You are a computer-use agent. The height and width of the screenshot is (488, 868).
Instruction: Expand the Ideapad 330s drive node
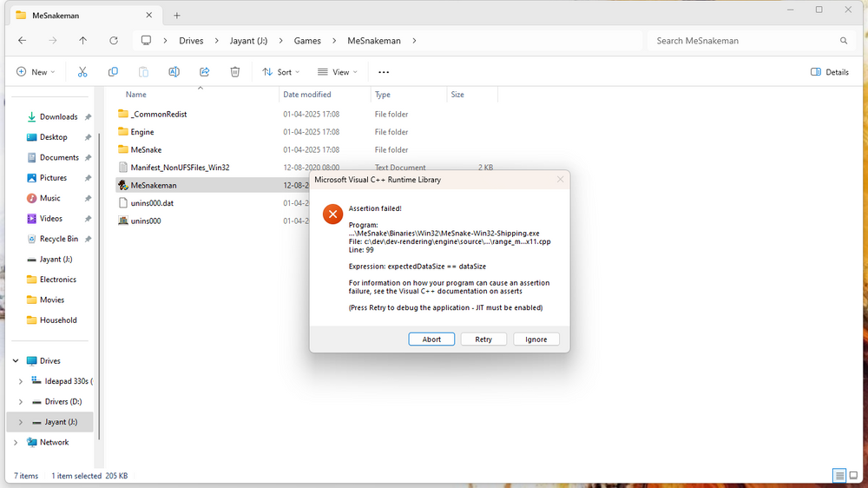pyautogui.click(x=21, y=381)
